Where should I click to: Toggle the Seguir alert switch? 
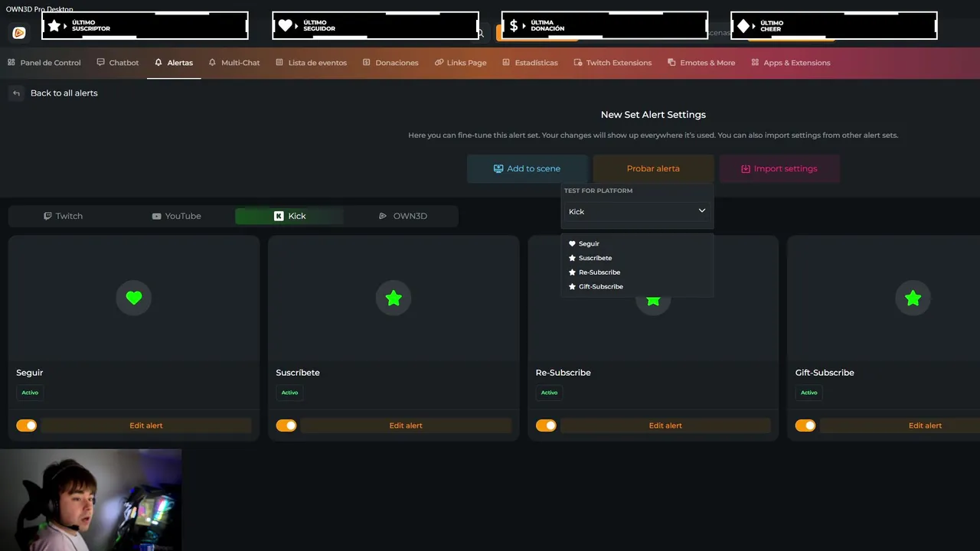click(x=27, y=425)
